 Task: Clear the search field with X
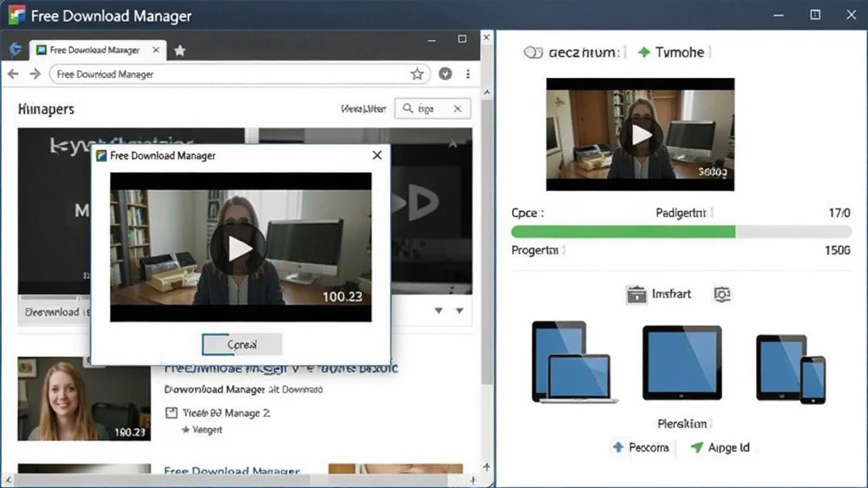pyautogui.click(x=458, y=108)
